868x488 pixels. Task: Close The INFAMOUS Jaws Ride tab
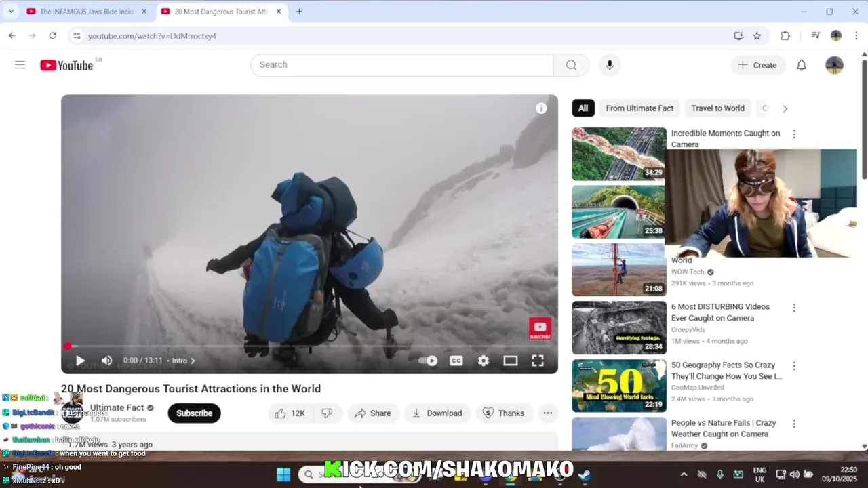[x=144, y=12]
